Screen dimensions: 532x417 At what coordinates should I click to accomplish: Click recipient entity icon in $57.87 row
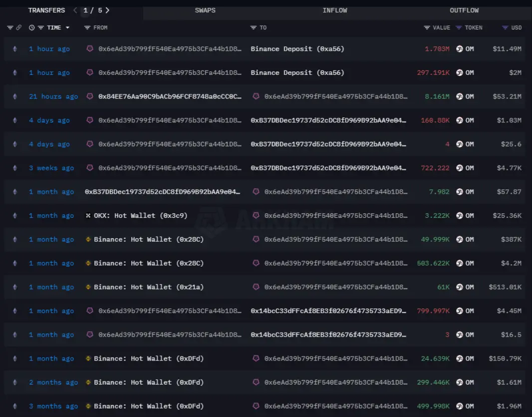(256, 192)
